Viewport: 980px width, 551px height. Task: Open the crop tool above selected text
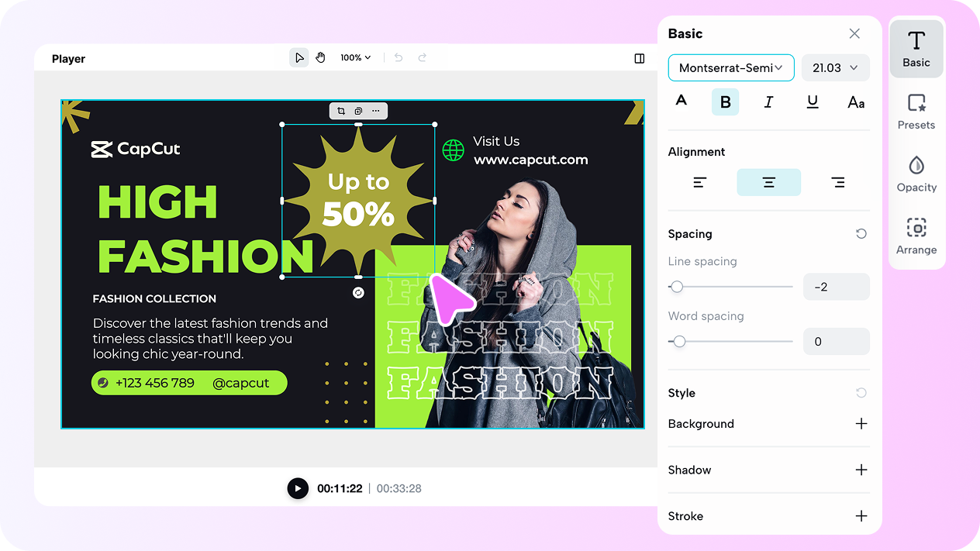[x=340, y=110]
